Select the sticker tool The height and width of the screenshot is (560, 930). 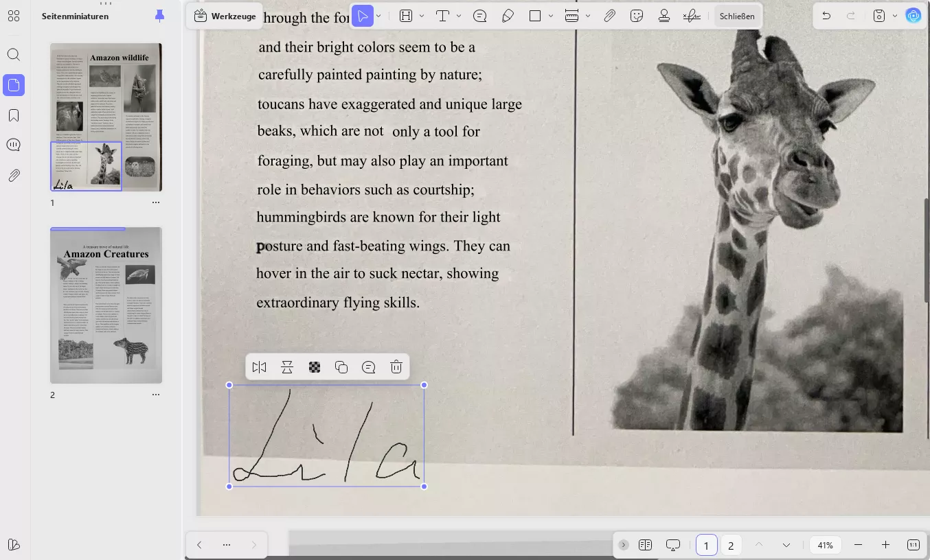coord(637,16)
